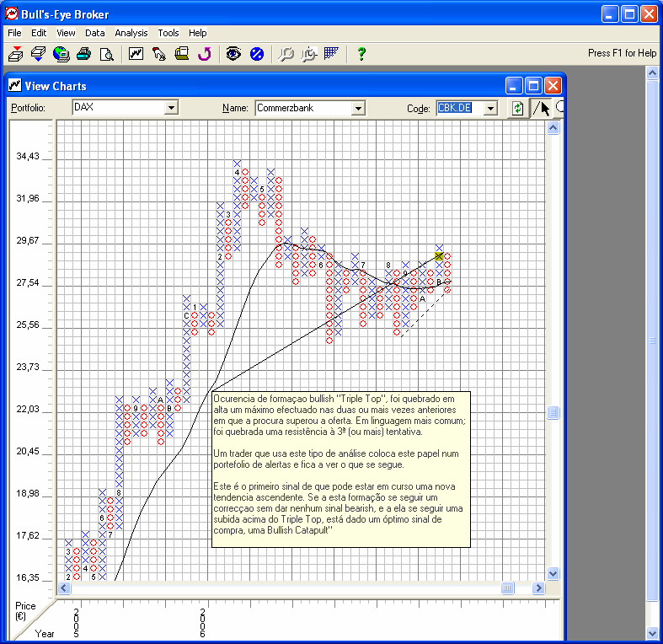Click chart horizontal scrollbar thumb

point(507,588)
